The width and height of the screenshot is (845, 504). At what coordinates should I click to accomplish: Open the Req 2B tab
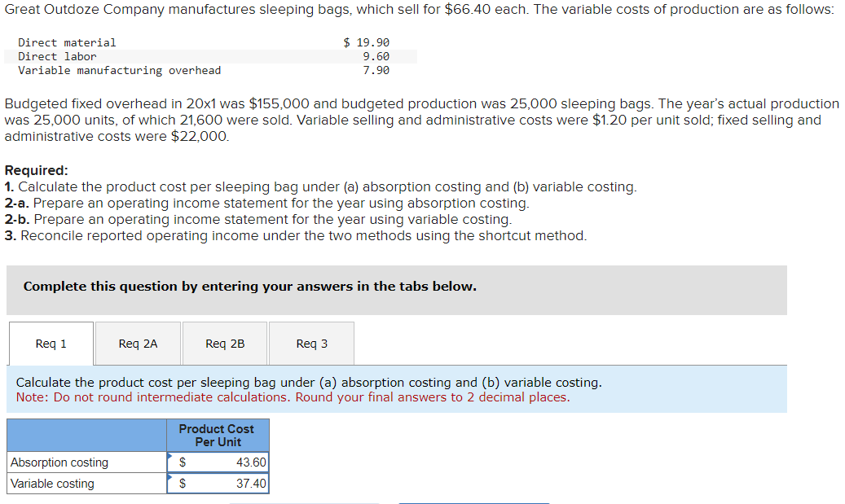224,343
